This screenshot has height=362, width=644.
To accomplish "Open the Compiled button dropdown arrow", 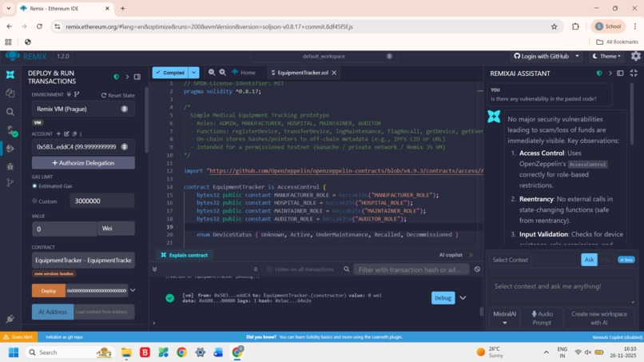I will (x=194, y=72).
